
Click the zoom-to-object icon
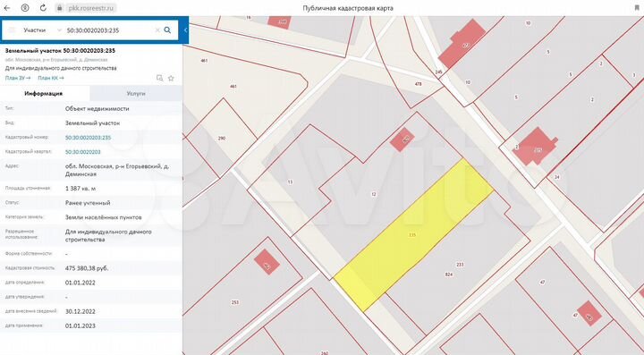[x=160, y=78]
